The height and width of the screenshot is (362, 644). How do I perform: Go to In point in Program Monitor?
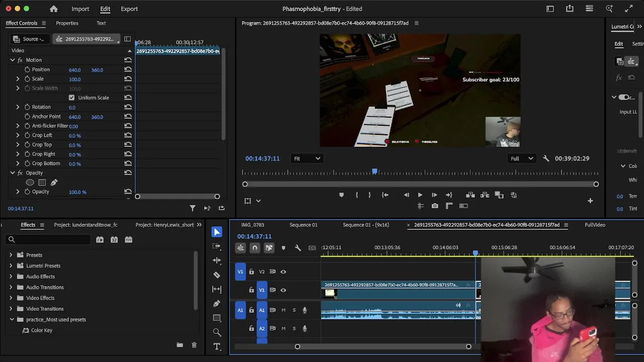point(385,195)
